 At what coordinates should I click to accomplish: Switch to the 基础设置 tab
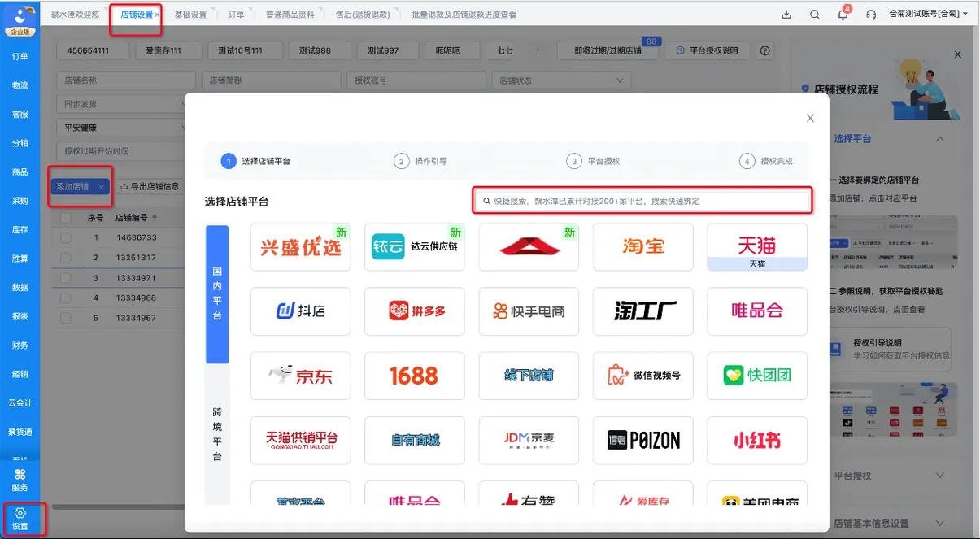click(190, 15)
